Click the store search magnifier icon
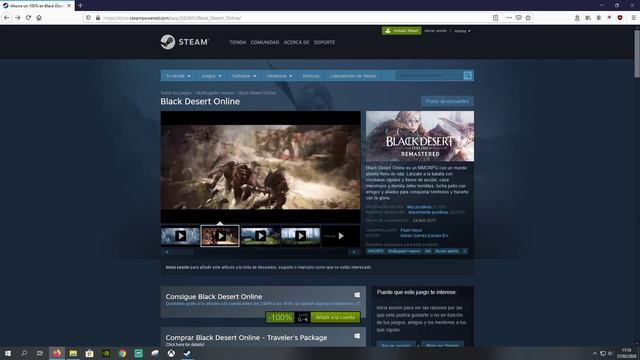640x360 pixels. 468,76
